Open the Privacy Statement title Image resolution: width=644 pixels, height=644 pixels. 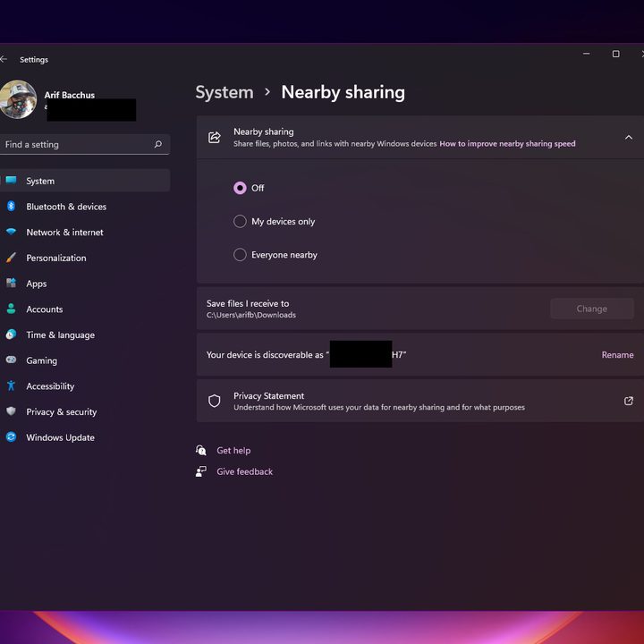[x=268, y=396]
